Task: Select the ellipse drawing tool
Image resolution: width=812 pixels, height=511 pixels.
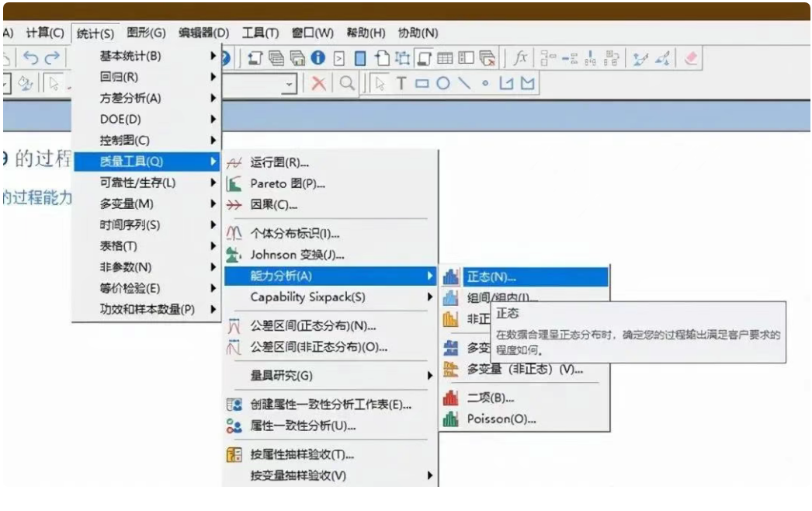Action: [x=442, y=84]
